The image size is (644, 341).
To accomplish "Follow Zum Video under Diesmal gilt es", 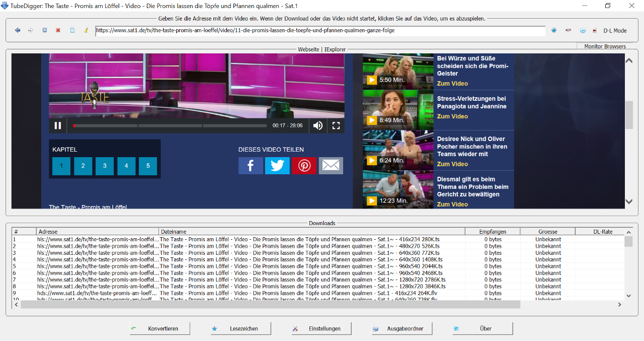I will (452, 204).
